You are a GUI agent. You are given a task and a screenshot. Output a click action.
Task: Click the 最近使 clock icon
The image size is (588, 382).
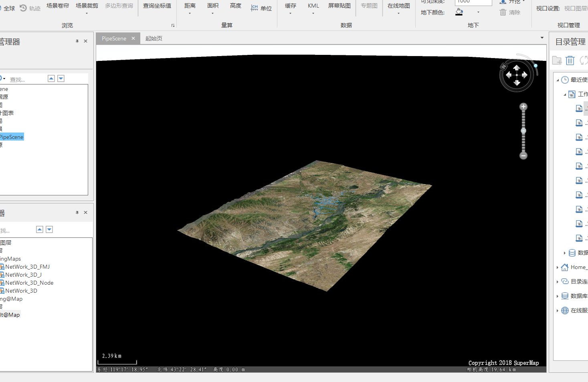tap(565, 80)
